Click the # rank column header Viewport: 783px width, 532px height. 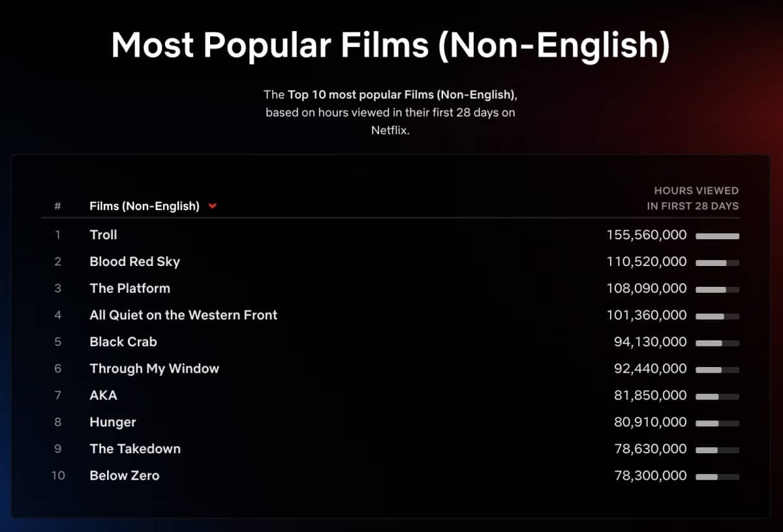pyautogui.click(x=57, y=206)
